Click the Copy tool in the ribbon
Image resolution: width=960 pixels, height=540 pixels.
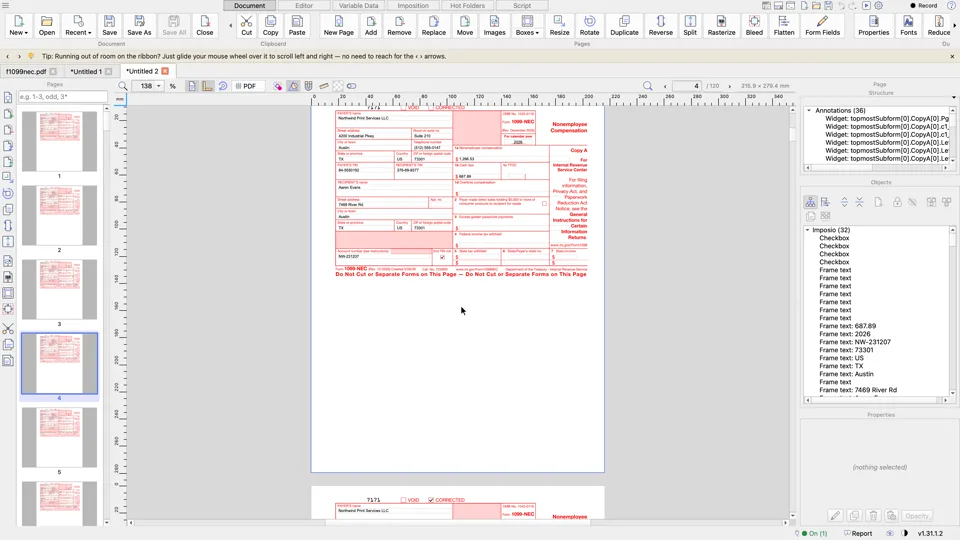coord(270,26)
